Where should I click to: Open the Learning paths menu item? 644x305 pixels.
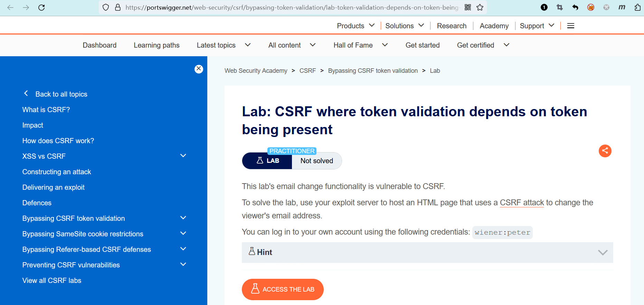(157, 45)
